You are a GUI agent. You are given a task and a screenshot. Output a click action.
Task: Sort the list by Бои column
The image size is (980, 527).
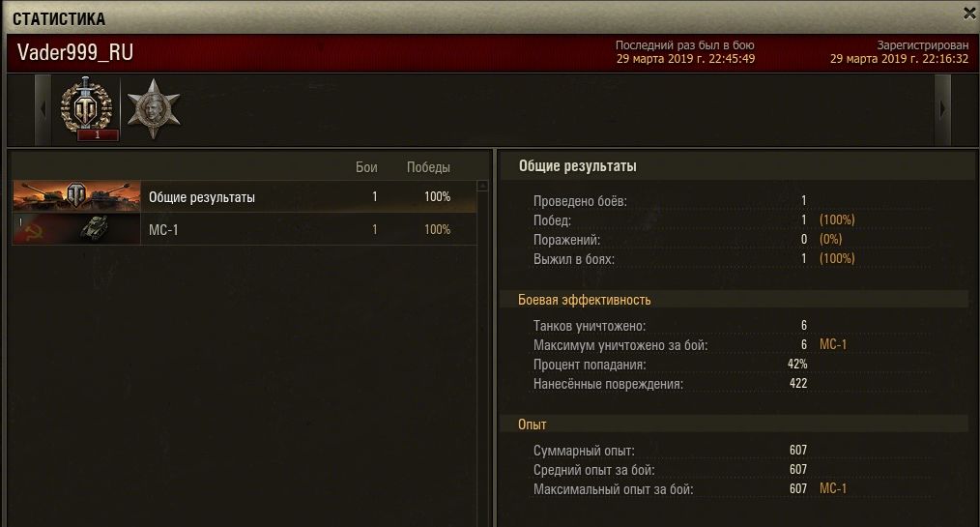click(x=366, y=167)
